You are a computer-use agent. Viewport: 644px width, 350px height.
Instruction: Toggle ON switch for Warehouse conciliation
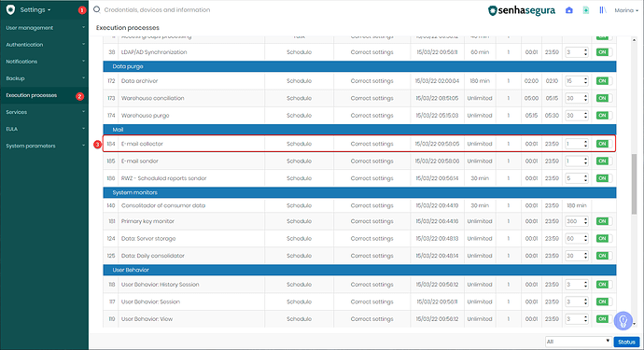(604, 98)
